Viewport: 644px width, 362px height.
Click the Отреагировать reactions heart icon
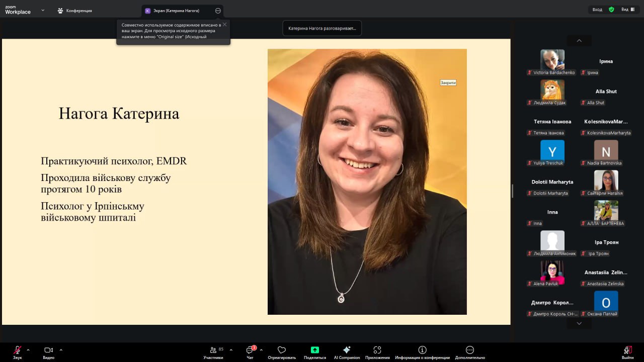tap(282, 350)
